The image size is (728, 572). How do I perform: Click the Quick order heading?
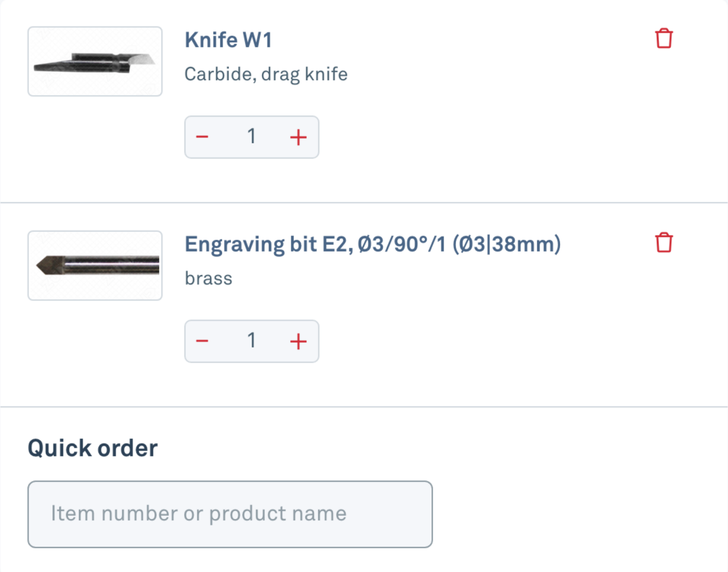[x=93, y=447]
